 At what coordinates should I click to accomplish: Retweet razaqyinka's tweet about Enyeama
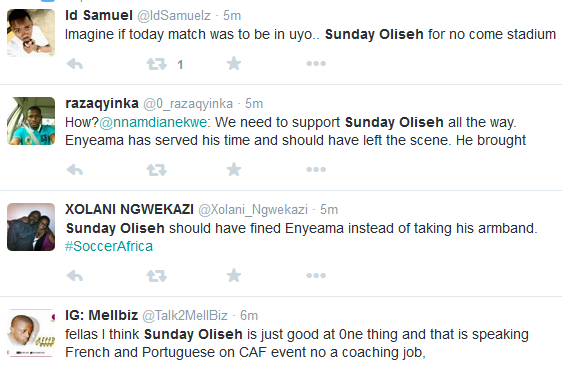[157, 170]
